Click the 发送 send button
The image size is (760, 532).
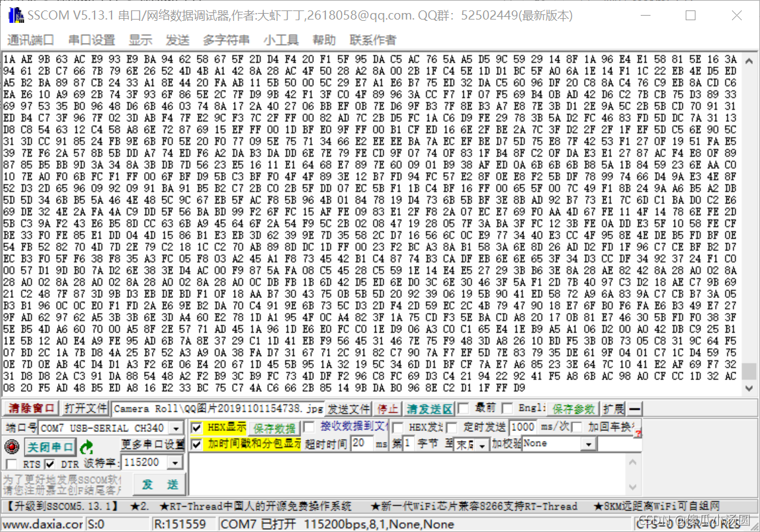click(x=160, y=484)
